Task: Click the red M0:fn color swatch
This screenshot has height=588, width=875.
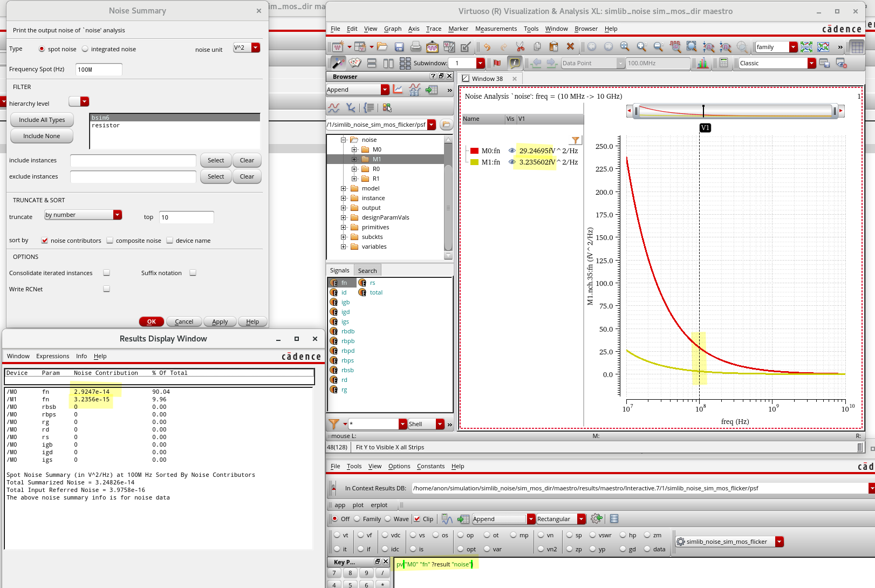Action: pos(474,151)
